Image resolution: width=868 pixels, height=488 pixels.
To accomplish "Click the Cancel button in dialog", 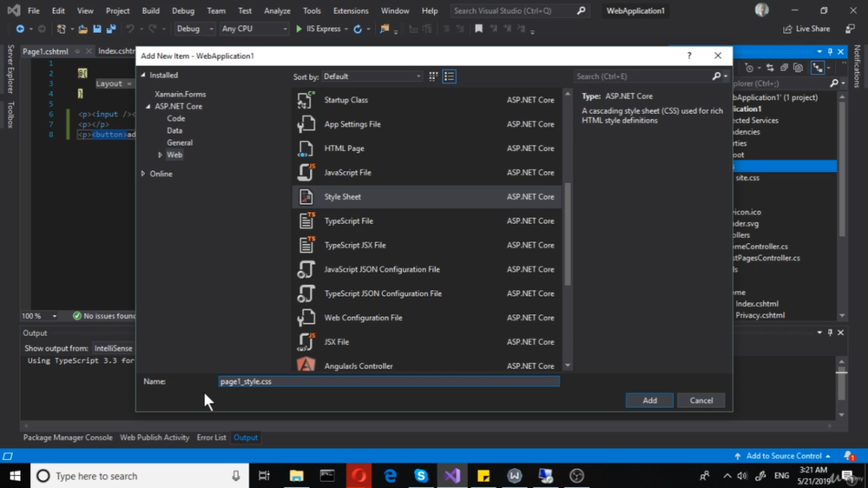I will click(x=701, y=400).
